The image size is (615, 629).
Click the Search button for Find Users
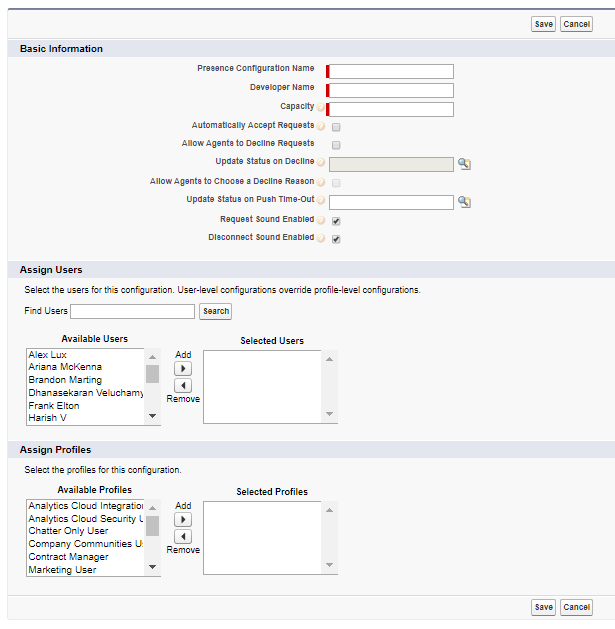click(x=215, y=311)
